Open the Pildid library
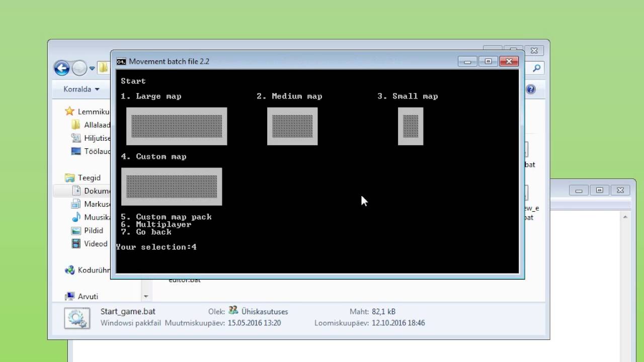644x362 pixels. [88, 230]
